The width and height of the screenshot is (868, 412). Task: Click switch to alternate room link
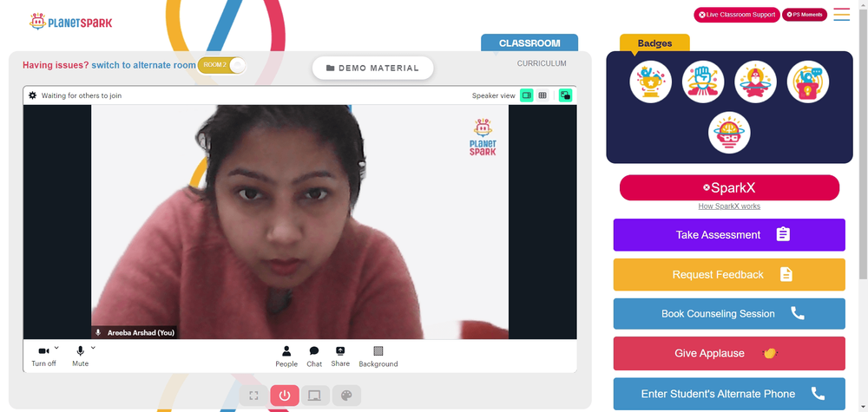coord(143,65)
